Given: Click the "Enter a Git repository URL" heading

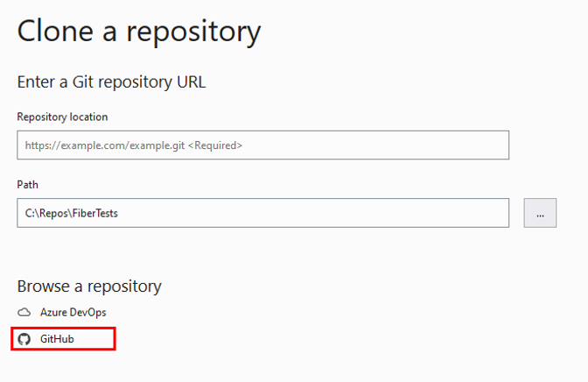Looking at the screenshot, I should click(x=111, y=82).
